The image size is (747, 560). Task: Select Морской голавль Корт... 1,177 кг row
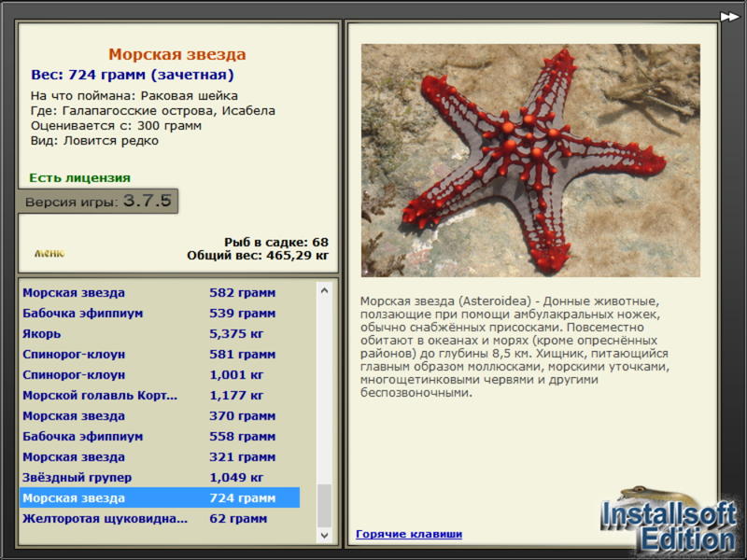click(160, 395)
